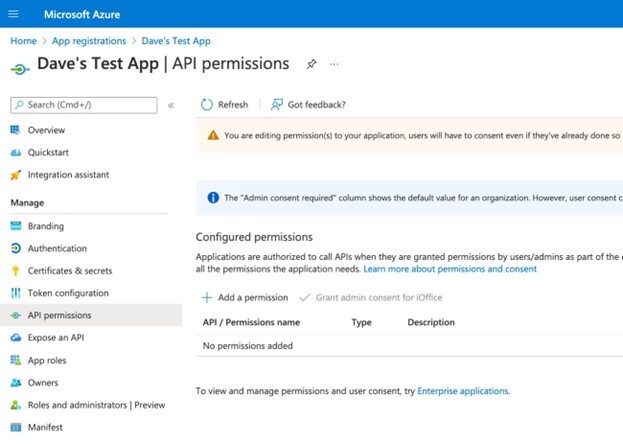623x445 pixels.
Task: Navigate to App registrations breadcrumb
Action: 89,41
